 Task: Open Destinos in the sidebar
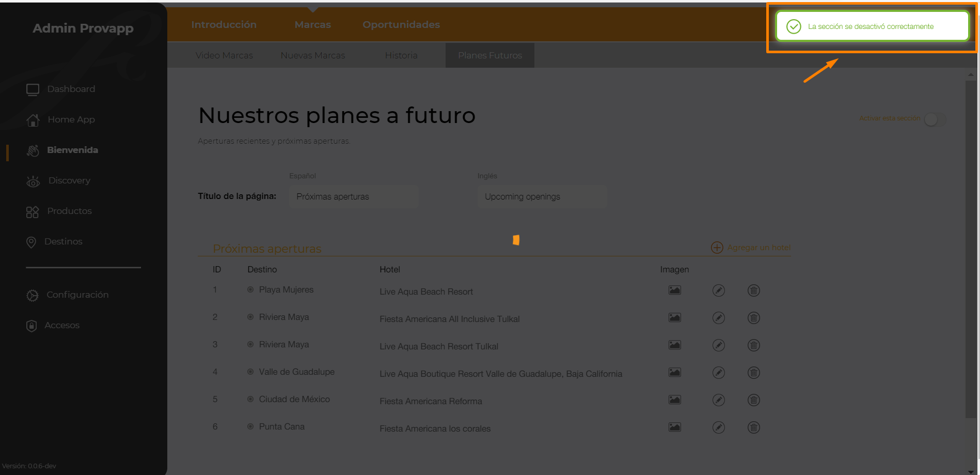(x=63, y=241)
